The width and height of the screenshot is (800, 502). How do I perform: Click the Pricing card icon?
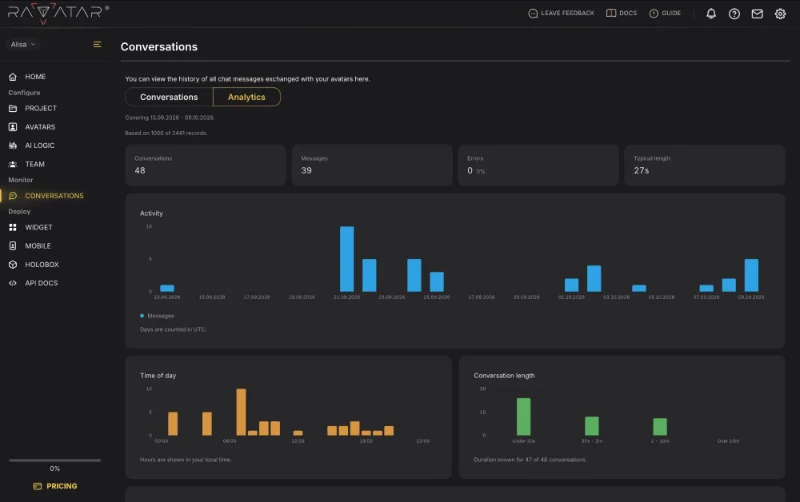(37, 486)
